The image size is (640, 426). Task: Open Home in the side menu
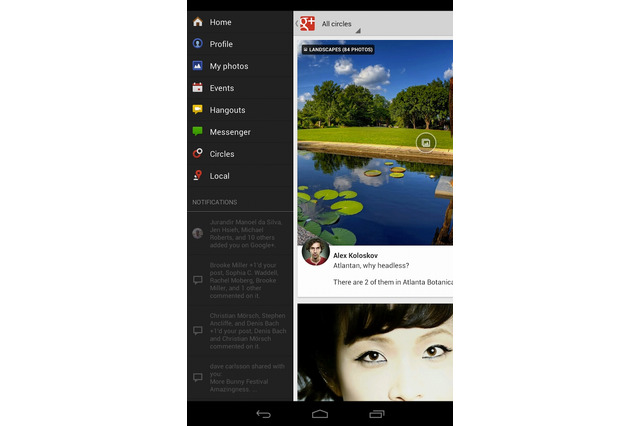tap(240, 22)
